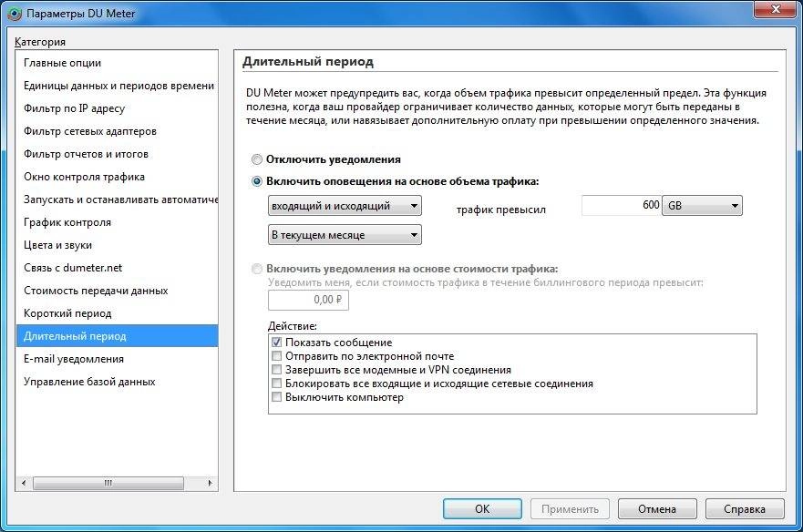803x532 pixels.
Task: Select the Длительный период category
Action: pos(117,336)
